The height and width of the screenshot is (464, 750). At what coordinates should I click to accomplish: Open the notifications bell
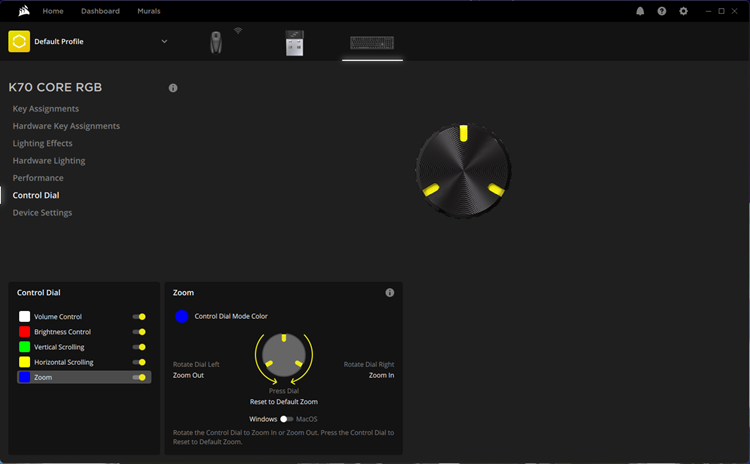pos(640,11)
